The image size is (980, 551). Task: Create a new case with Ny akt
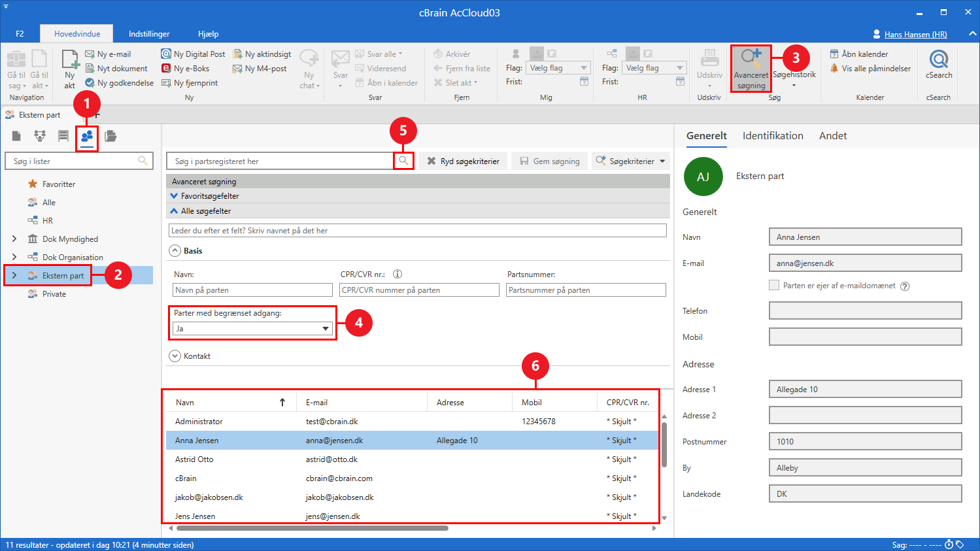[70, 69]
